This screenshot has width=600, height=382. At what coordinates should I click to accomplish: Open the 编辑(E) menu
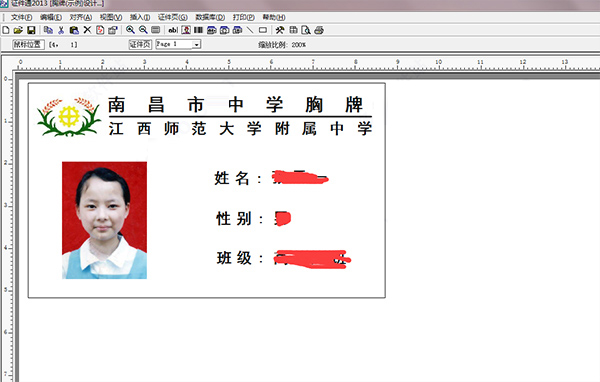click(x=51, y=17)
